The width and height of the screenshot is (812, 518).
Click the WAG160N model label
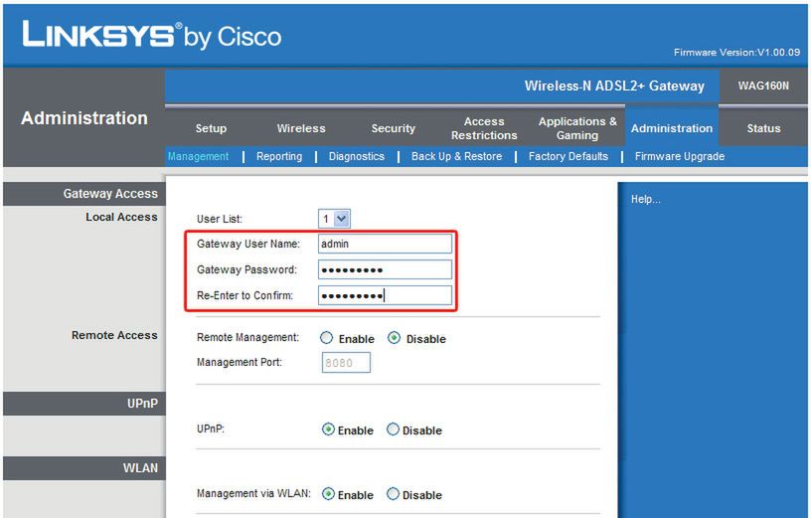[763, 86]
